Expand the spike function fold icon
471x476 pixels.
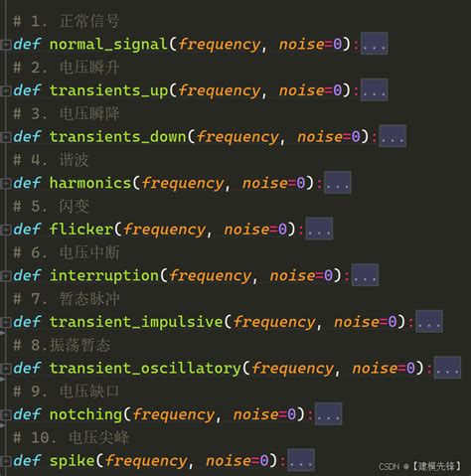(6, 461)
